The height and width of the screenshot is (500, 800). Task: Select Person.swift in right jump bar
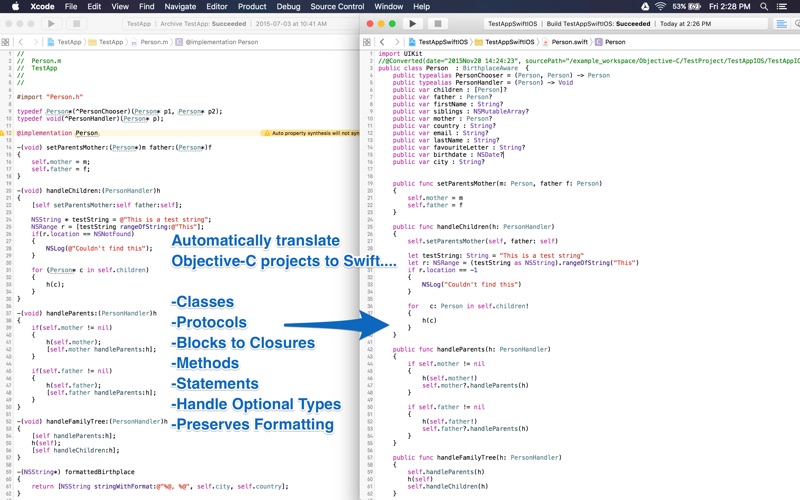(x=565, y=42)
